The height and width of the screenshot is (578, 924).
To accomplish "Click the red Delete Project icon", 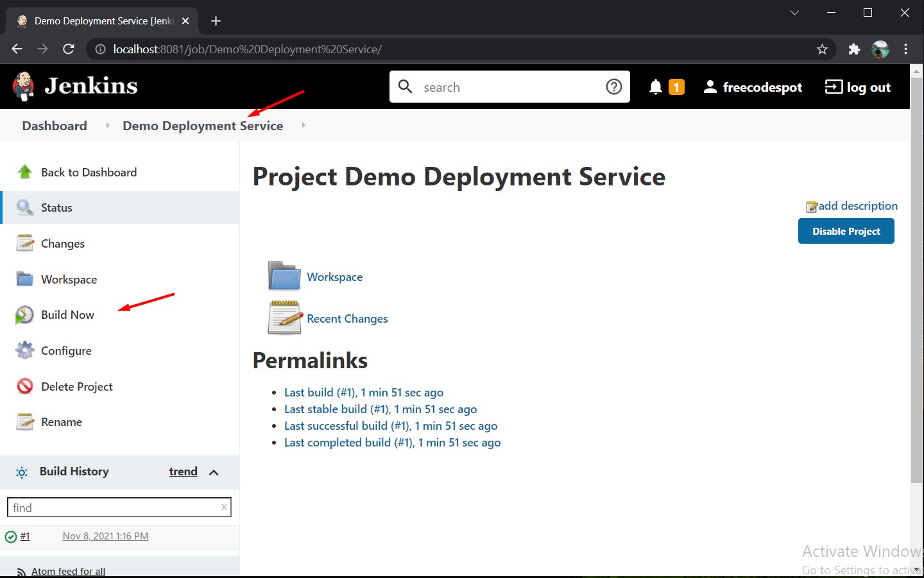I will (24, 386).
